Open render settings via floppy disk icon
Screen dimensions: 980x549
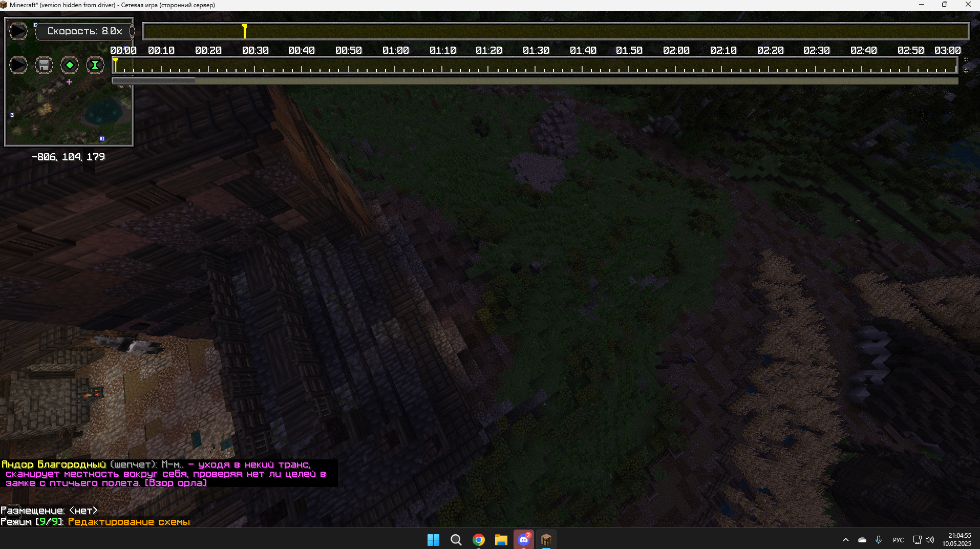[44, 65]
